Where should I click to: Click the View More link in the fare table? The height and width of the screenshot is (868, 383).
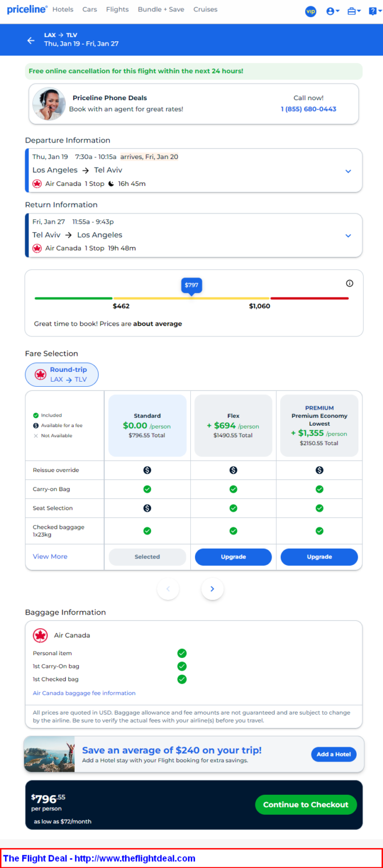50,557
